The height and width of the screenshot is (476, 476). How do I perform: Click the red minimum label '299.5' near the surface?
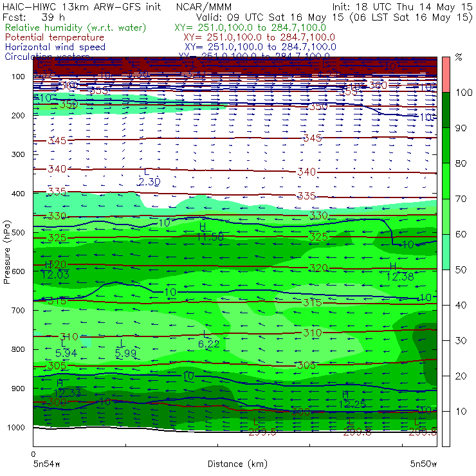pyautogui.click(x=262, y=432)
